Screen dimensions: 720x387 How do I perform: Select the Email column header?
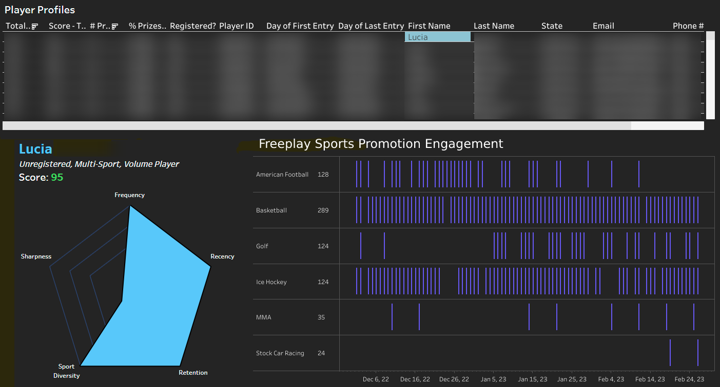[x=603, y=26]
